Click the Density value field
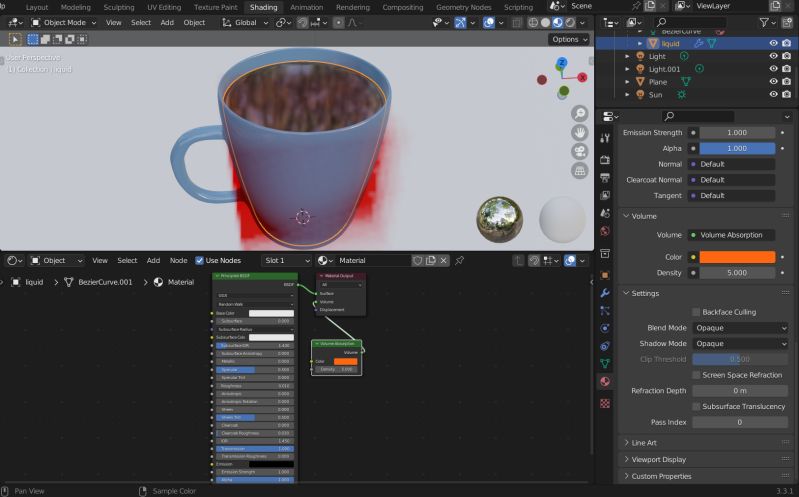Screen dimensions: 799x497 [736, 272]
